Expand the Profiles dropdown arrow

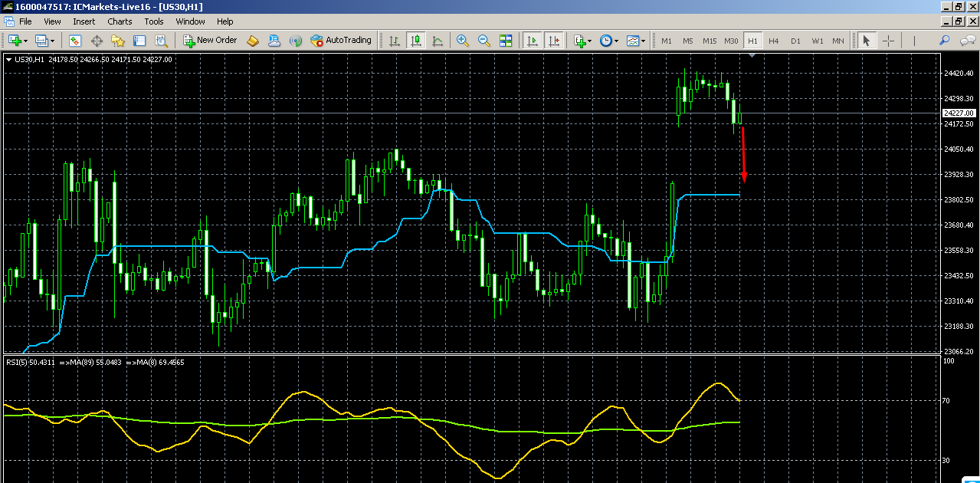click(x=53, y=41)
